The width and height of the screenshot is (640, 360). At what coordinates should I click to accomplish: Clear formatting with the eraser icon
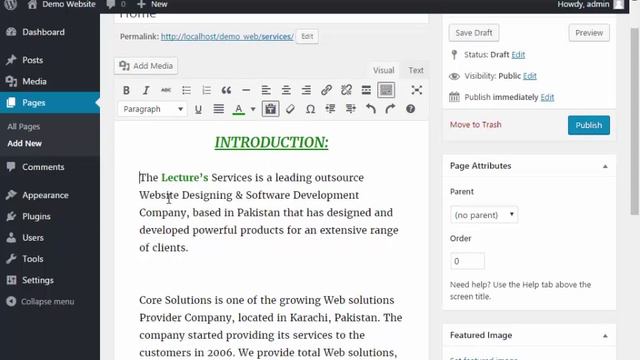(x=290, y=109)
